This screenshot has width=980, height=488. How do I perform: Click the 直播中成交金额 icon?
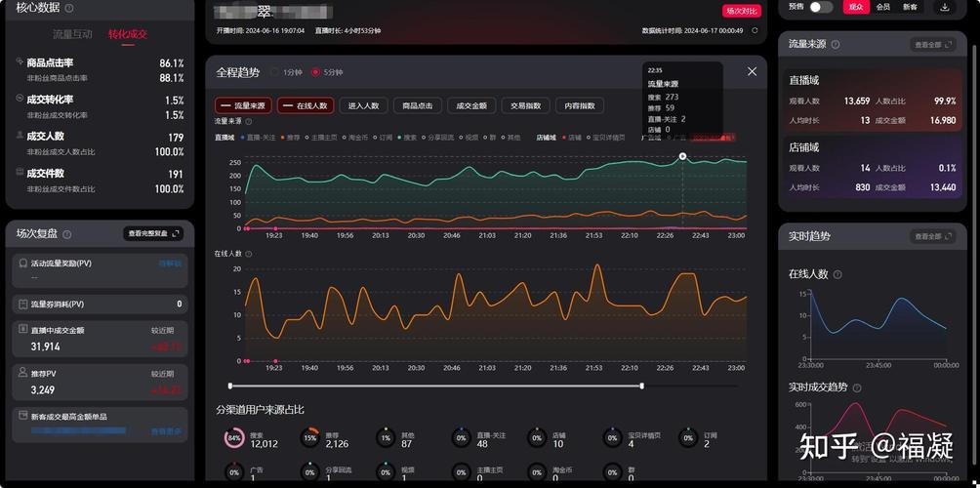point(23,329)
